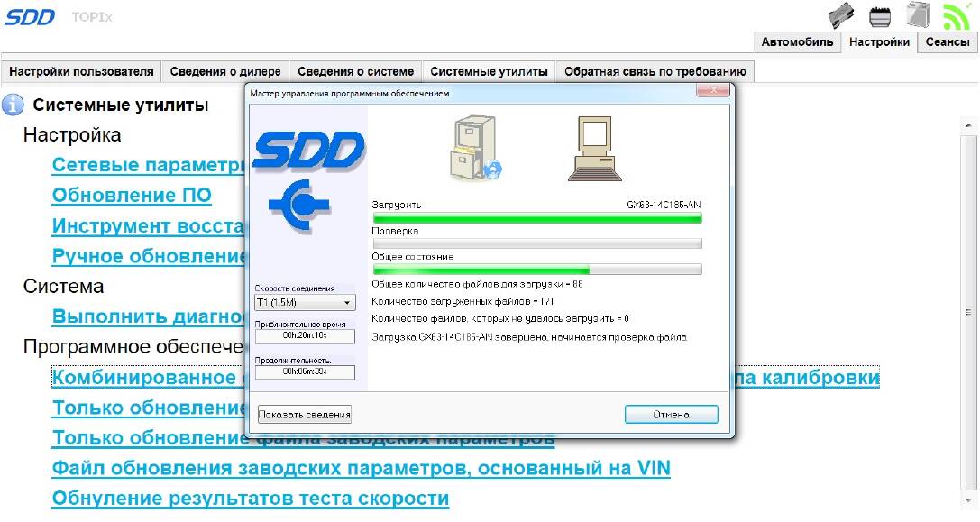980x522 pixels.
Task: Click the TOPIx label in the header
Action: pyautogui.click(x=92, y=17)
